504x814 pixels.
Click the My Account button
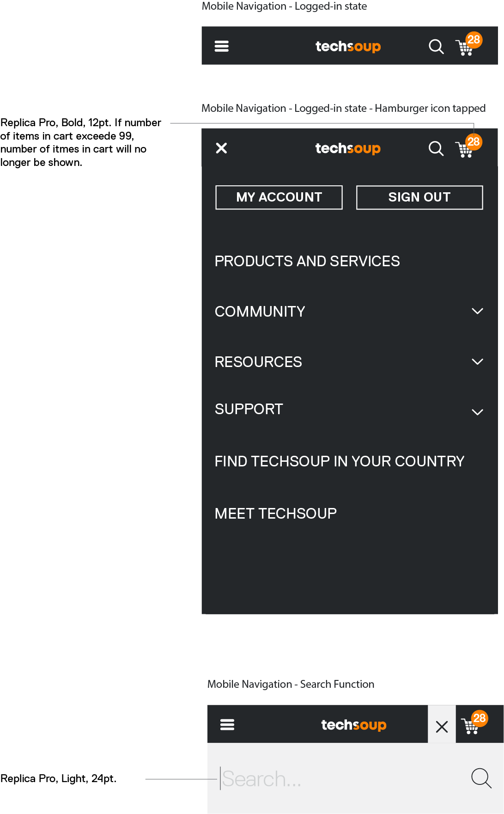point(279,197)
